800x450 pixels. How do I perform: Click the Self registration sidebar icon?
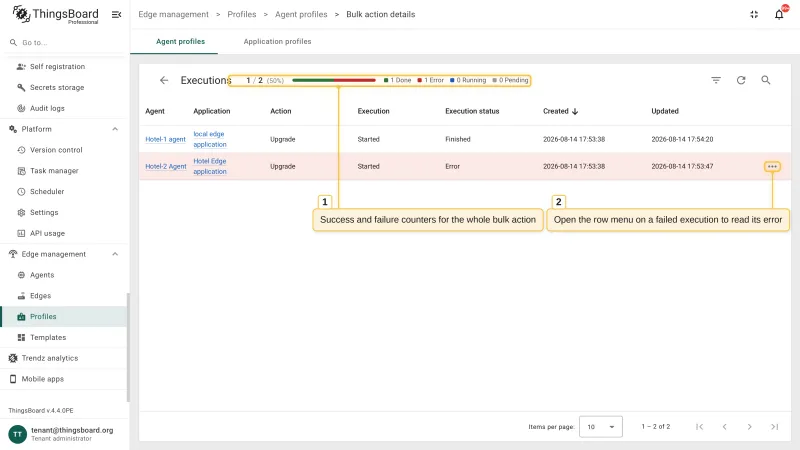[21, 67]
